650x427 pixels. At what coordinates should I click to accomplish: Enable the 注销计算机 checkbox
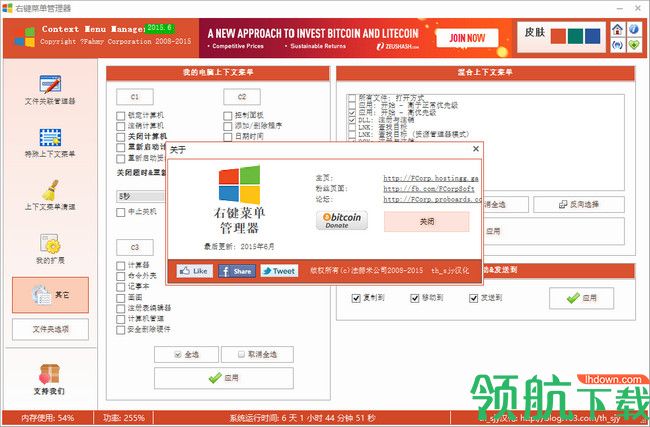pyautogui.click(x=121, y=126)
